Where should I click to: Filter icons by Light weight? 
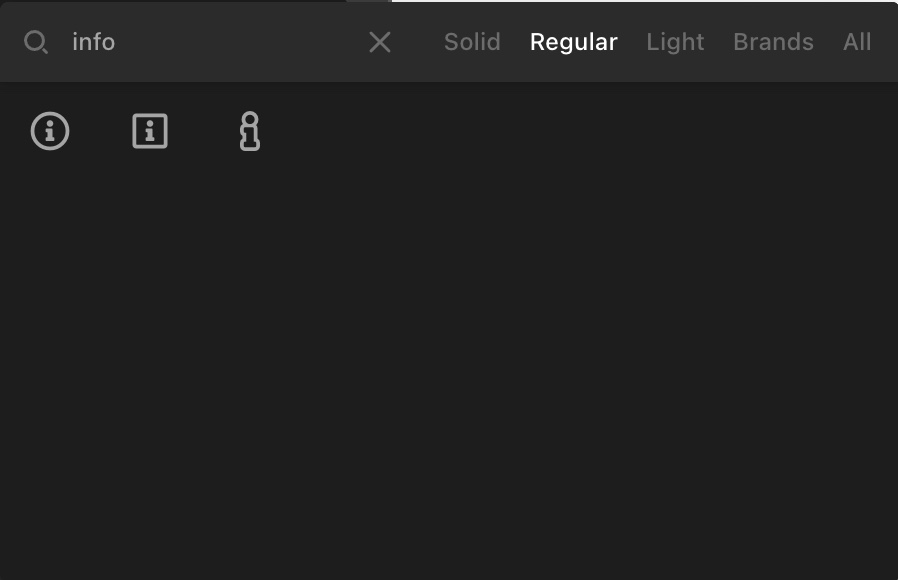[x=675, y=42]
